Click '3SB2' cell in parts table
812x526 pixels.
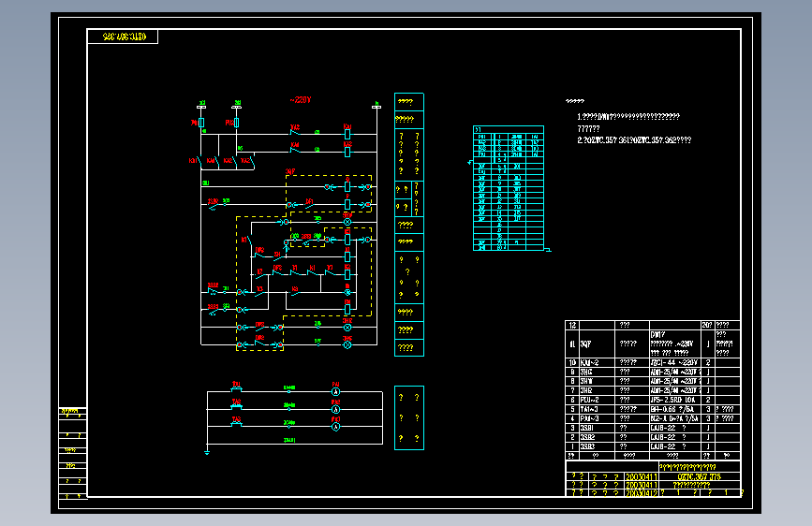(597, 437)
